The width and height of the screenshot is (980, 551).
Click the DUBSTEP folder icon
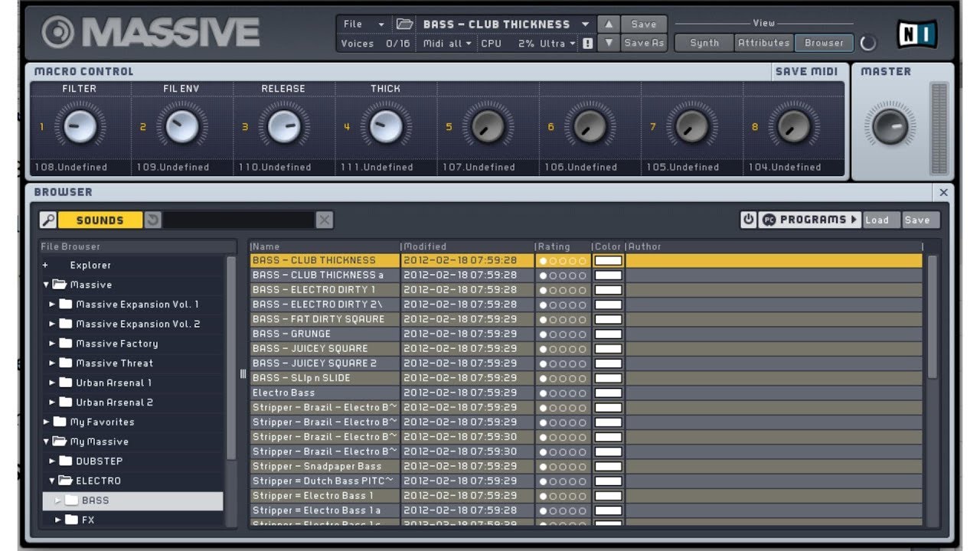pyautogui.click(x=66, y=461)
